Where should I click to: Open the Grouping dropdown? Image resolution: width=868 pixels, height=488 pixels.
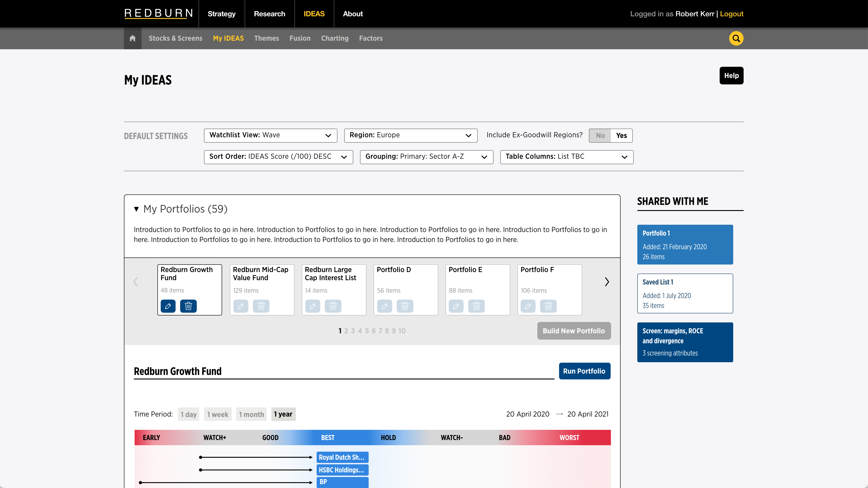pyautogui.click(x=427, y=157)
